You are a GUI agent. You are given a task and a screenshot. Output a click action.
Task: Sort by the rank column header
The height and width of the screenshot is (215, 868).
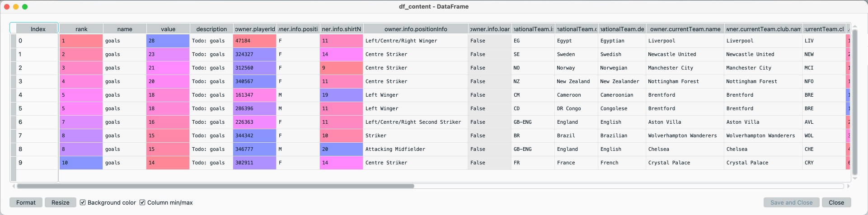81,29
